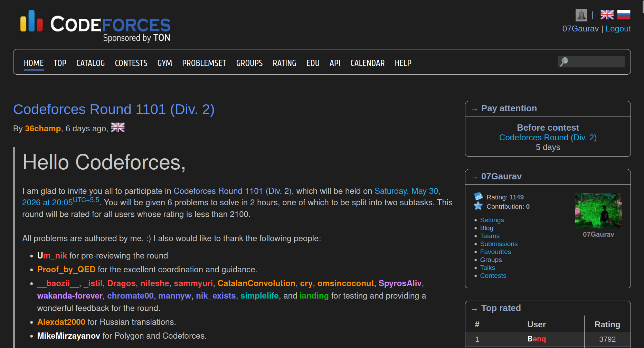The height and width of the screenshot is (348, 644).
Task: Click the UK flag beside post author
Action: (118, 128)
